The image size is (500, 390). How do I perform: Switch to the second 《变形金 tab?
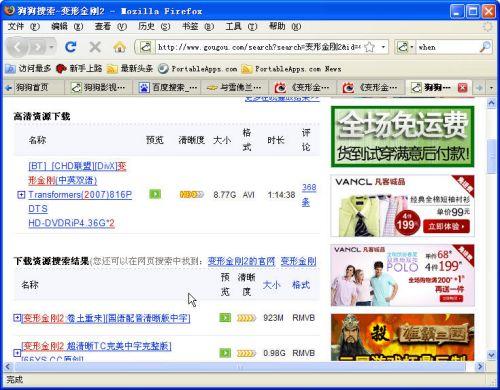(x=371, y=88)
